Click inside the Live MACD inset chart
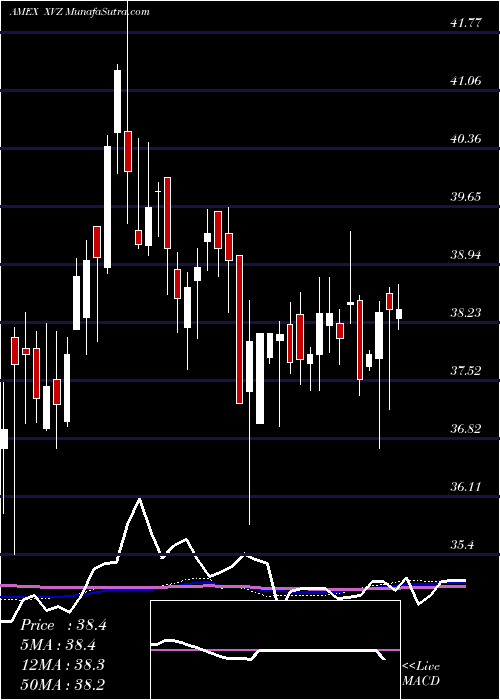The height and width of the screenshot is (700, 500). [x=275, y=650]
